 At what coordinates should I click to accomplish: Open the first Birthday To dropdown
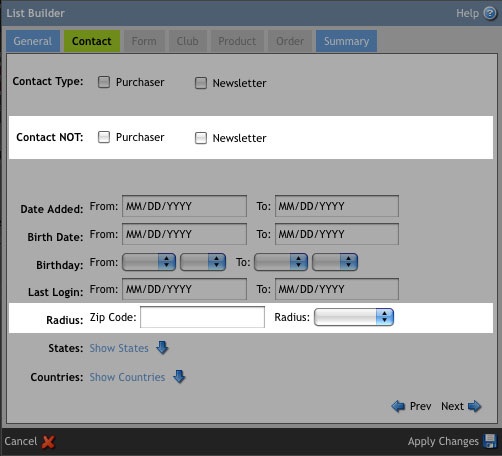[x=281, y=262]
